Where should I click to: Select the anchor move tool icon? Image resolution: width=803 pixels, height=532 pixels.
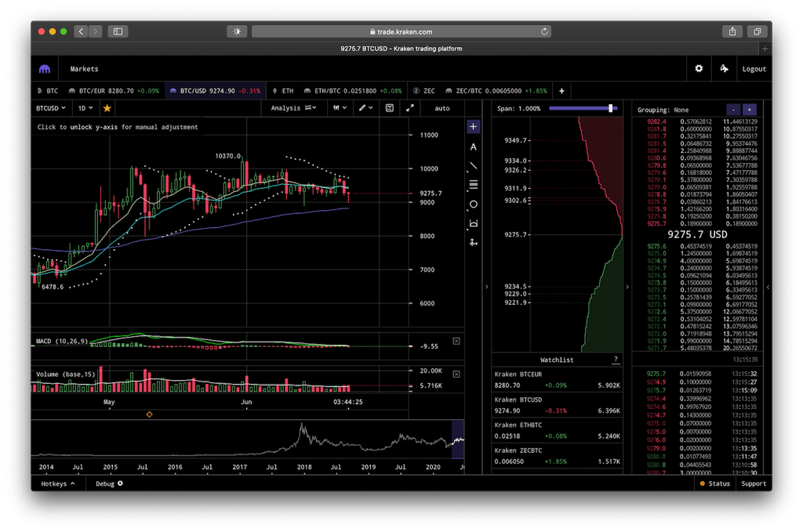[473, 242]
